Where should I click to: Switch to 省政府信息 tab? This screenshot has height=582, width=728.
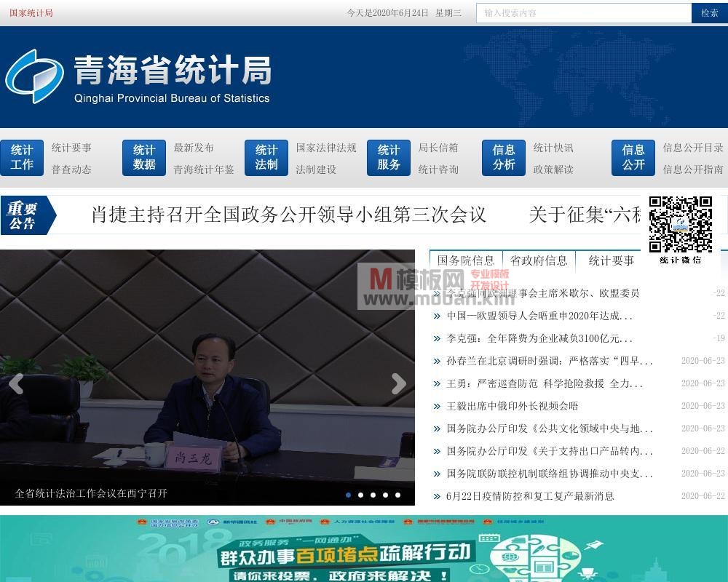[x=539, y=261]
